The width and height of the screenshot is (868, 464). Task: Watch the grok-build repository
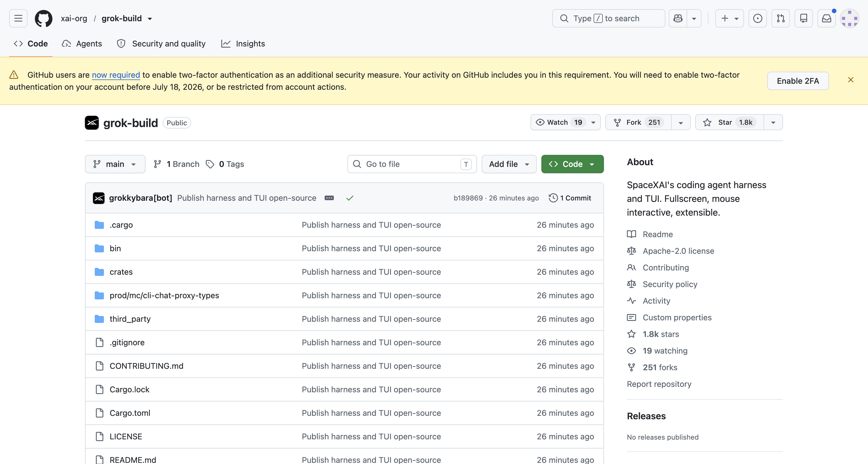pyautogui.click(x=565, y=122)
